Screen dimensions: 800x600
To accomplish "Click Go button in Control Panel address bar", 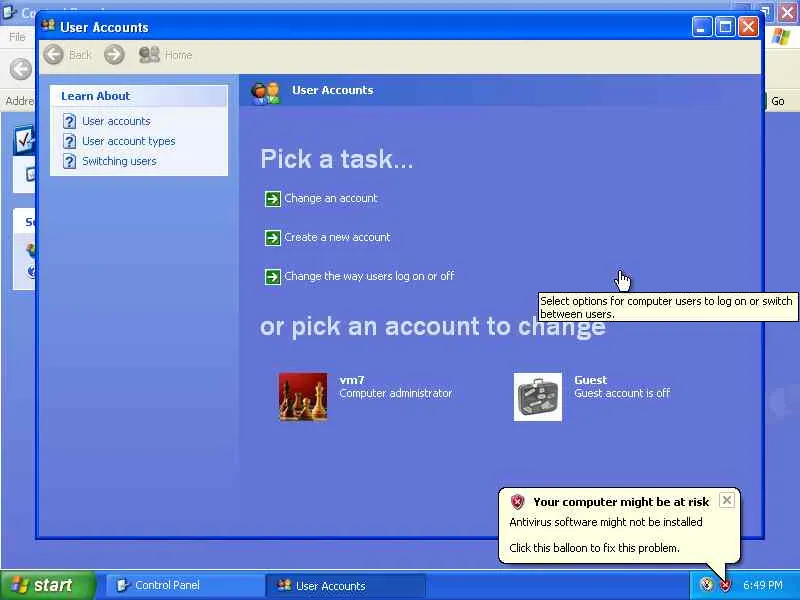I will (x=778, y=101).
